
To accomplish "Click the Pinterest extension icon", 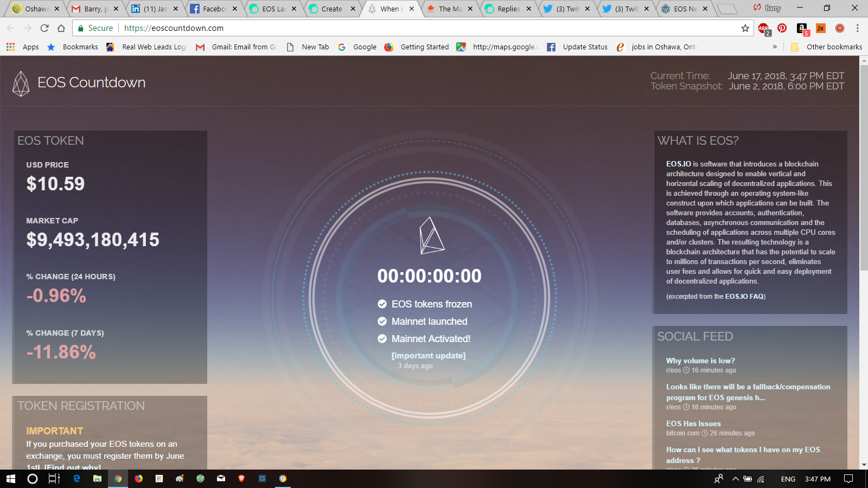I will click(x=782, y=28).
